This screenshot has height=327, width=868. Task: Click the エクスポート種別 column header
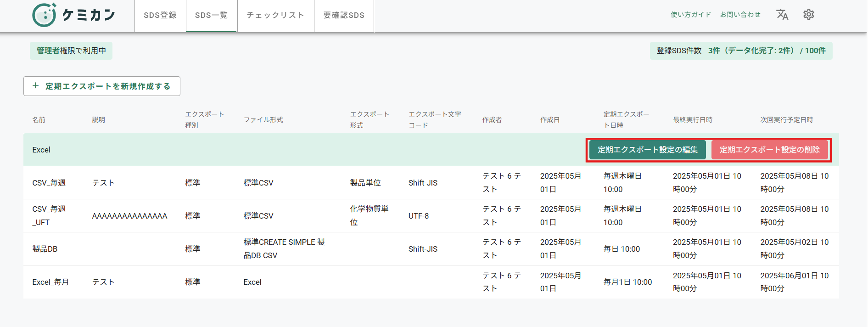pos(204,119)
